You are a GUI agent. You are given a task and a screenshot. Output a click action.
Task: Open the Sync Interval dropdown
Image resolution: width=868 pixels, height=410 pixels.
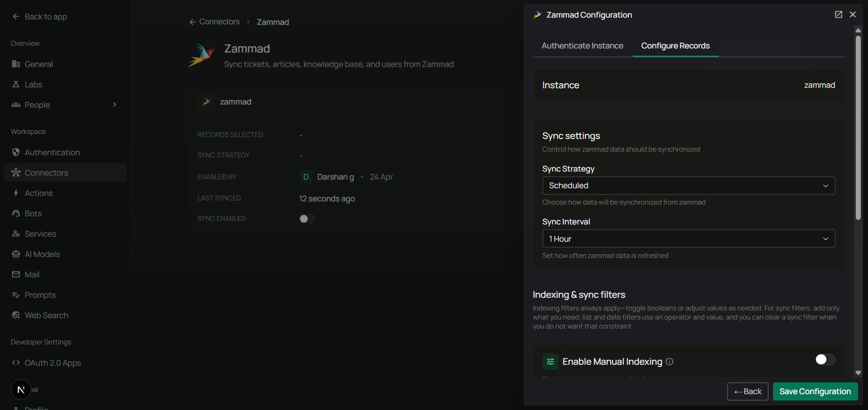click(x=688, y=238)
